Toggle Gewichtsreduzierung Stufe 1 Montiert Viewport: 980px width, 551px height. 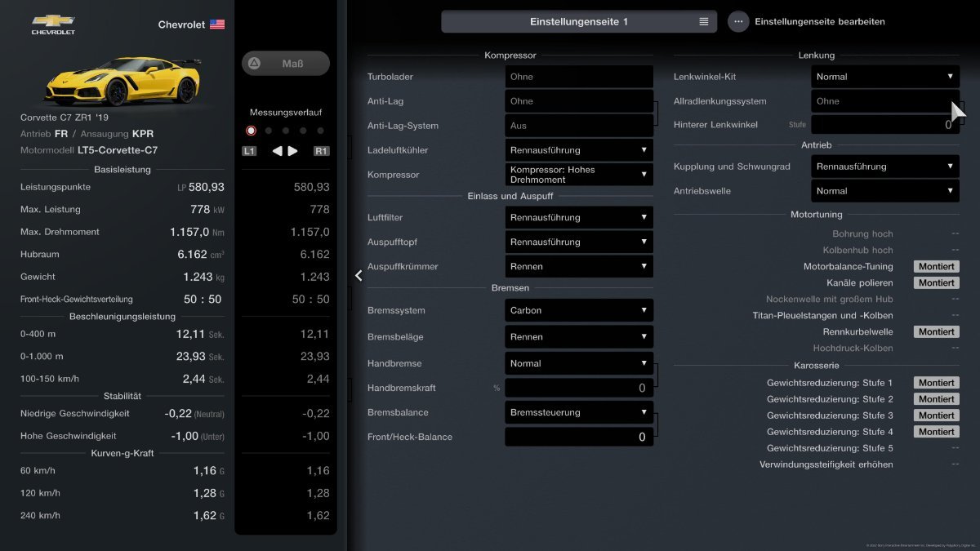936,383
